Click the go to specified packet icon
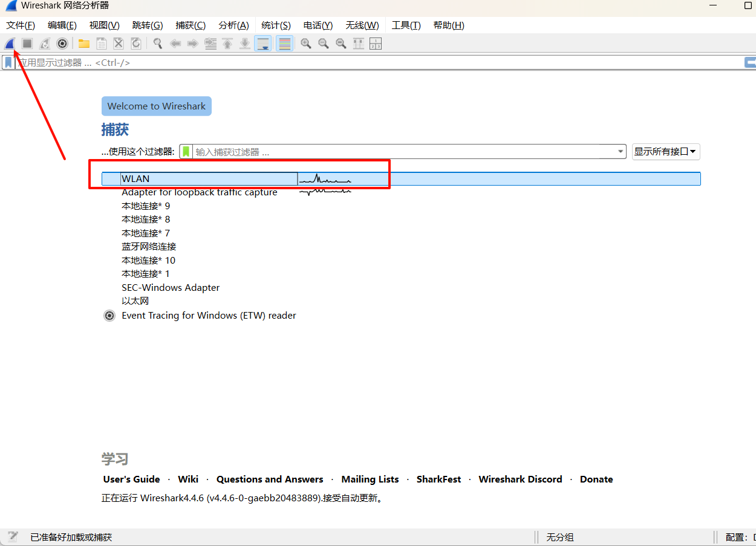The width and height of the screenshot is (756, 546). 210,44
